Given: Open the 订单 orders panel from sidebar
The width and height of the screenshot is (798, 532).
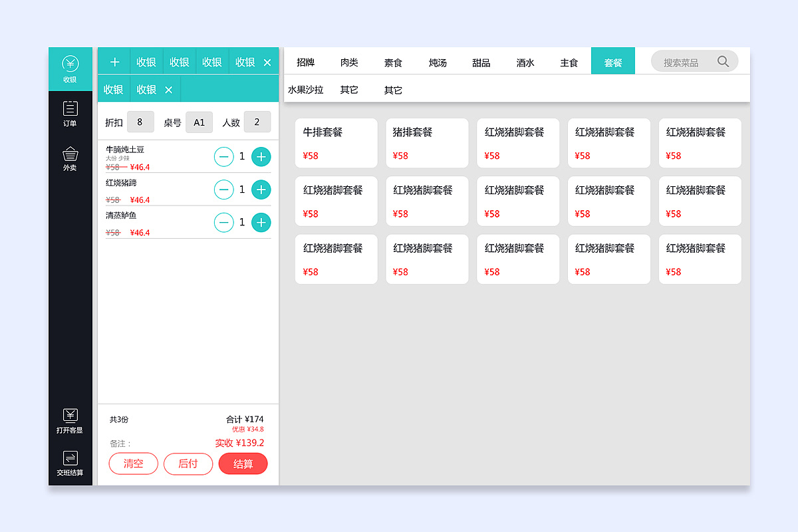Looking at the screenshot, I should (x=70, y=113).
